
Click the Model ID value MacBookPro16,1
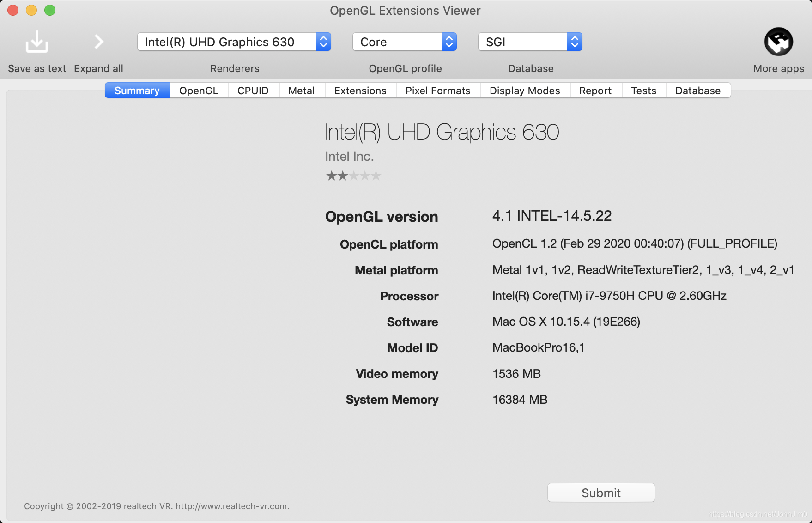click(x=539, y=347)
